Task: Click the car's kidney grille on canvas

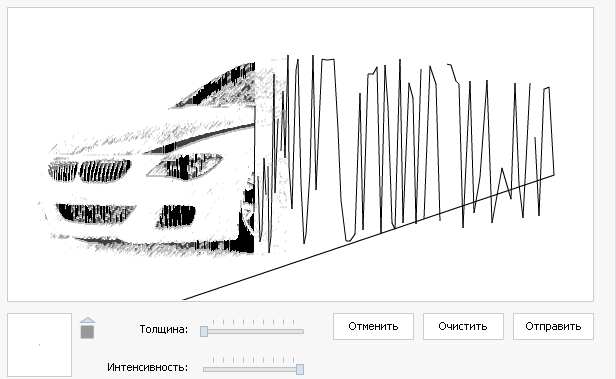Action: click(90, 171)
